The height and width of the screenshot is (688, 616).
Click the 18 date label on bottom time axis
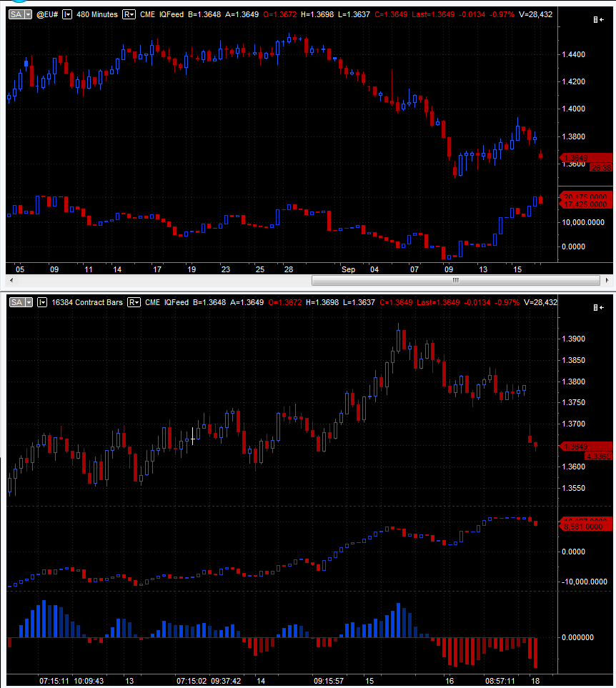(535, 681)
